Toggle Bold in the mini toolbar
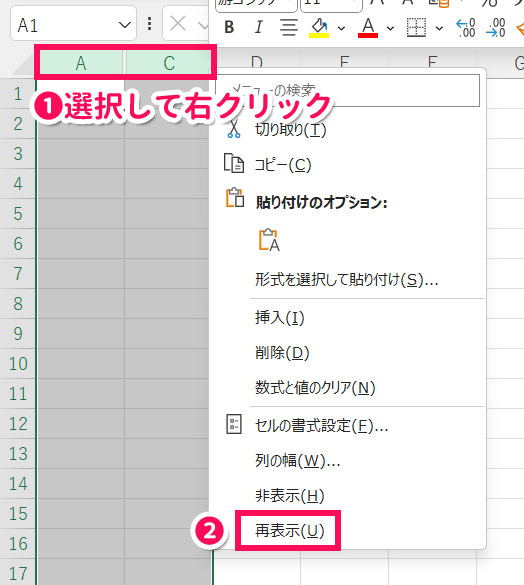 (x=230, y=27)
